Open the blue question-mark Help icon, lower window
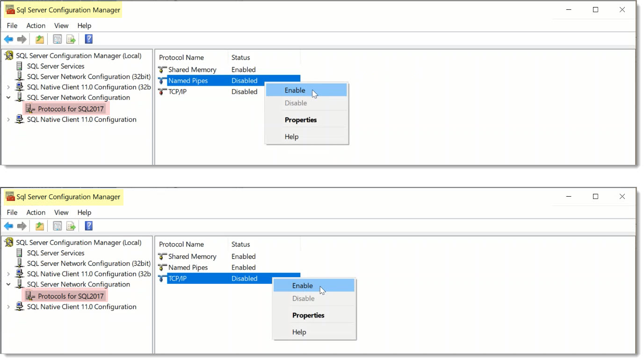Screen dimensions: 644x361 (88, 226)
